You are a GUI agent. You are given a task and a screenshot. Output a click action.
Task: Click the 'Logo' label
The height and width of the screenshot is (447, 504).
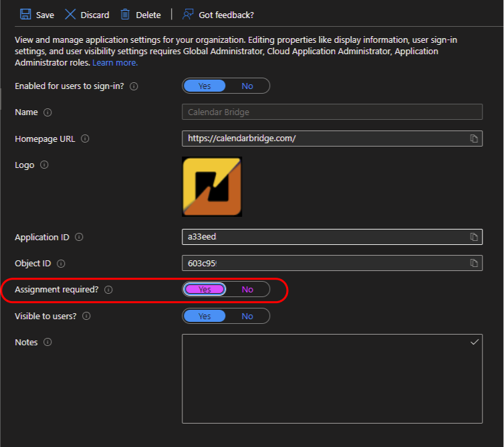tap(25, 165)
